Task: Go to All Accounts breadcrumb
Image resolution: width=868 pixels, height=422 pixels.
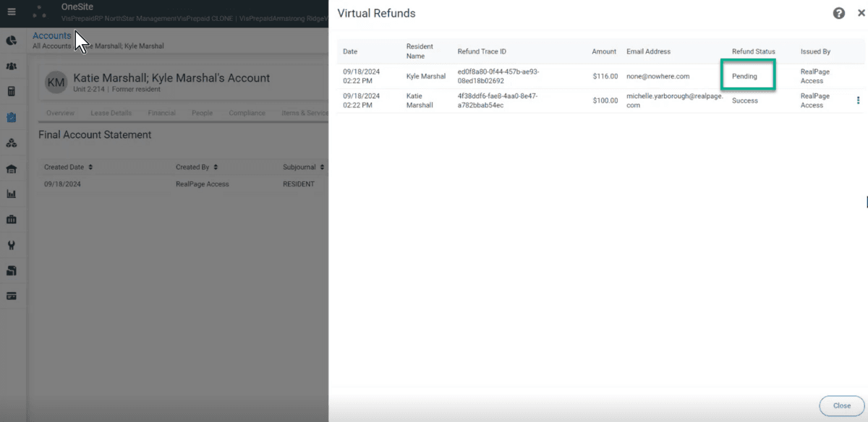Action: [51, 46]
